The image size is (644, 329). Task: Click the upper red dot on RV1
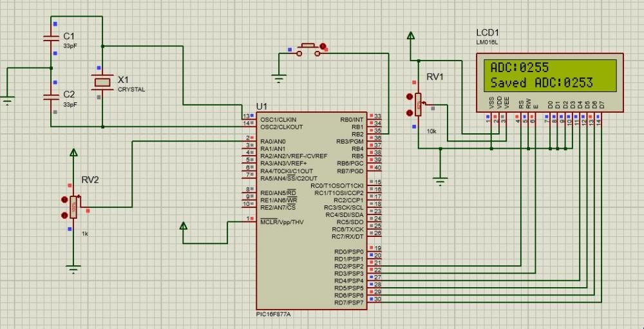click(409, 97)
